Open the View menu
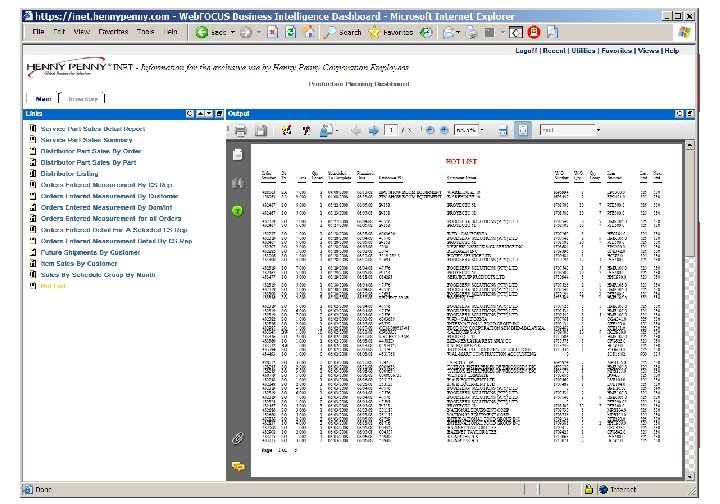This screenshot has width=720, height=504. coord(81,32)
